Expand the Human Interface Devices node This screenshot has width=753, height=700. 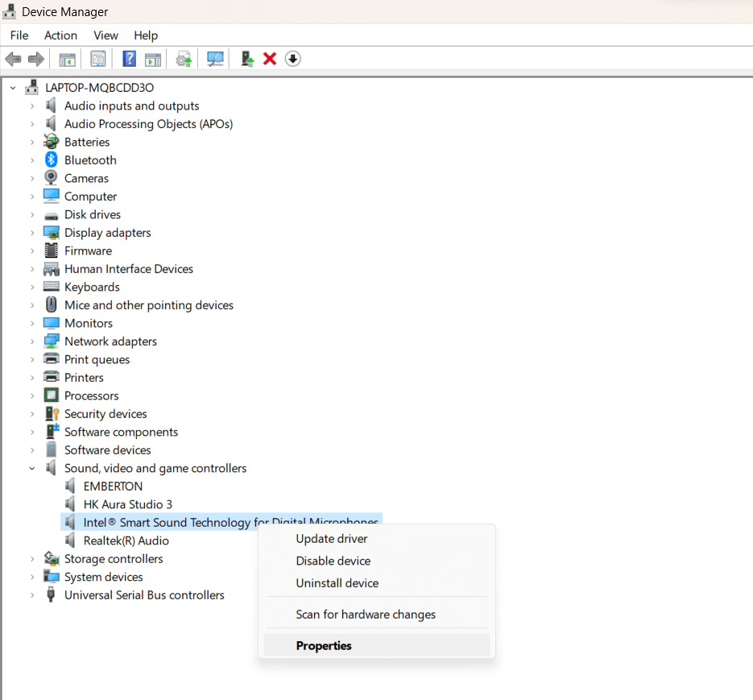pos(32,268)
